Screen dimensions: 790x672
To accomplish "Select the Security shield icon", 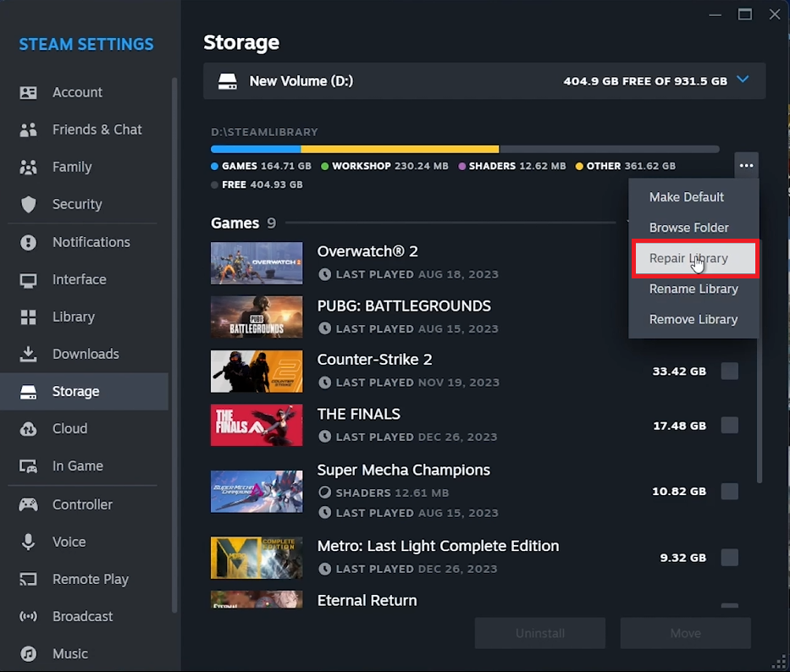I will (x=28, y=205).
